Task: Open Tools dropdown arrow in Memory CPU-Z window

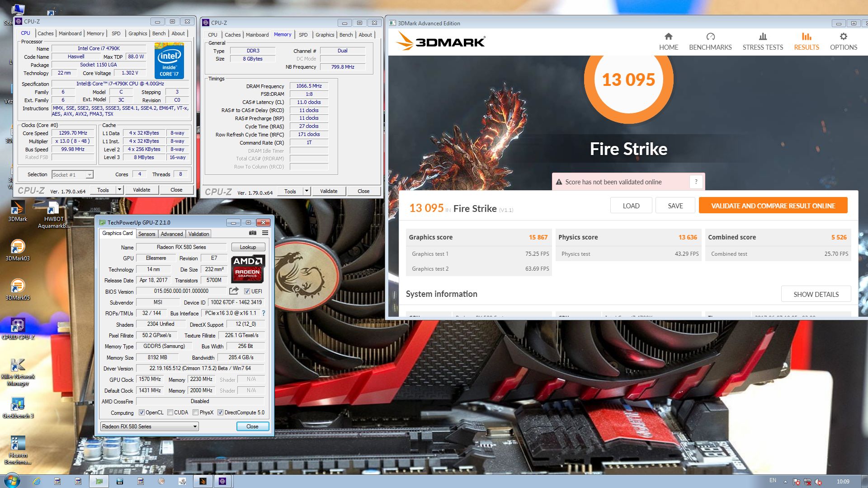Action: (x=307, y=191)
